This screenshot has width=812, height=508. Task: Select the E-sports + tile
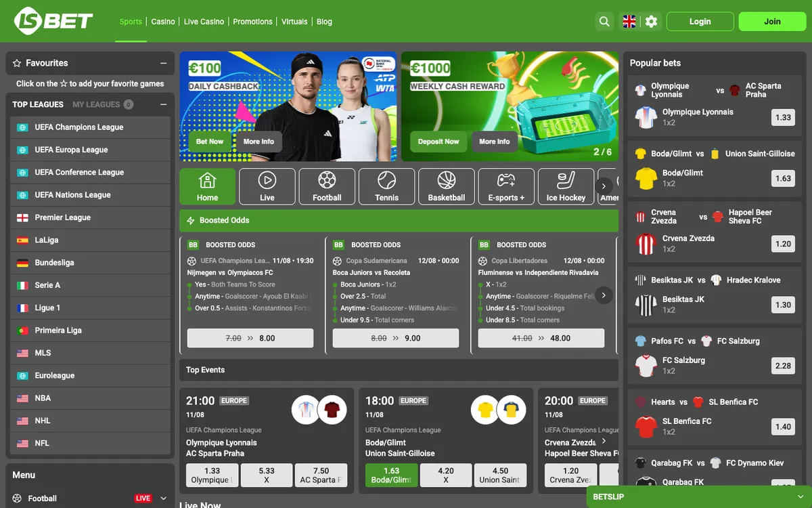(506, 186)
